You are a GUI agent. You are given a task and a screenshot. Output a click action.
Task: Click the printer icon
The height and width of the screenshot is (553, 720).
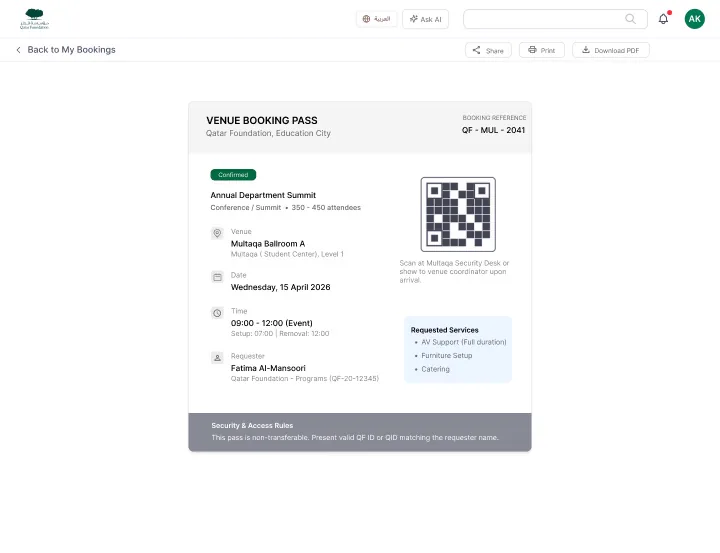point(532,50)
